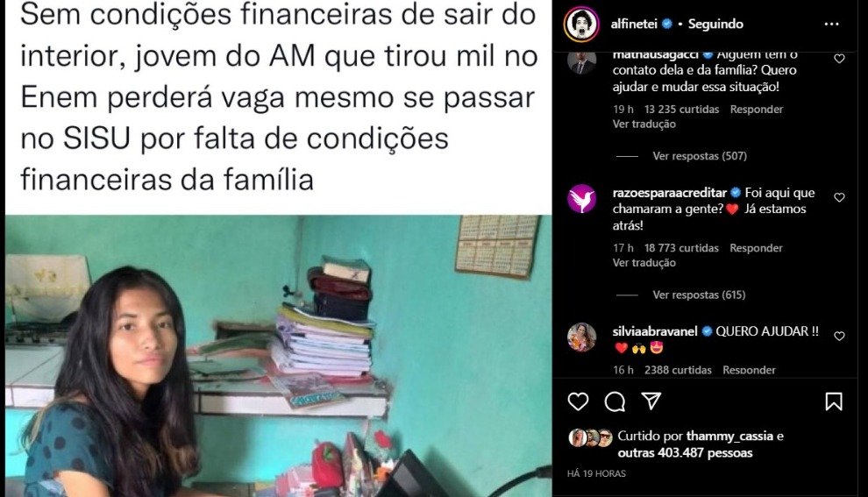The image size is (868, 497).
Task: Reply to the 13 235 curtidas comment
Action: [756, 109]
